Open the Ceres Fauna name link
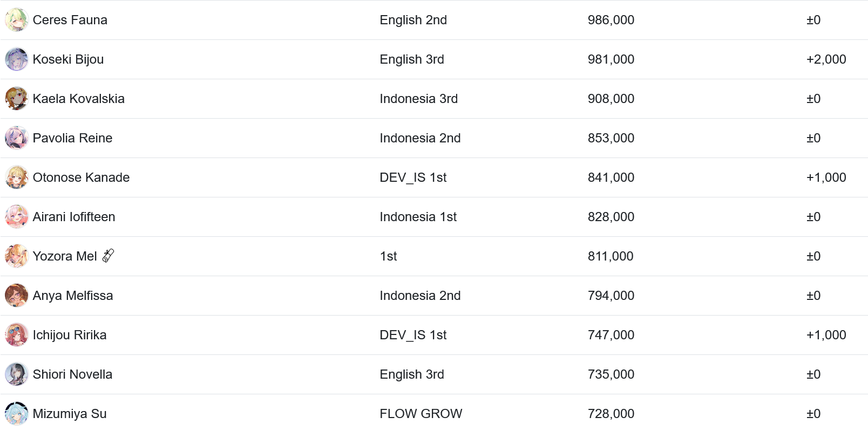This screenshot has width=868, height=431. [x=70, y=20]
